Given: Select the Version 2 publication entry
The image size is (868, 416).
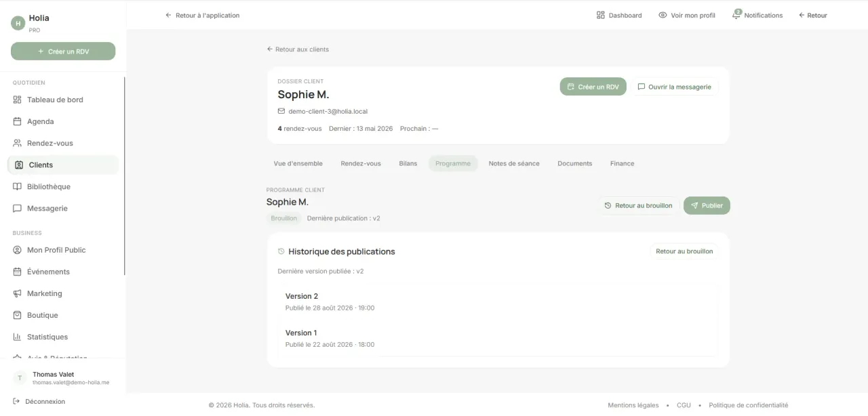Looking at the screenshot, I should click(498, 301).
